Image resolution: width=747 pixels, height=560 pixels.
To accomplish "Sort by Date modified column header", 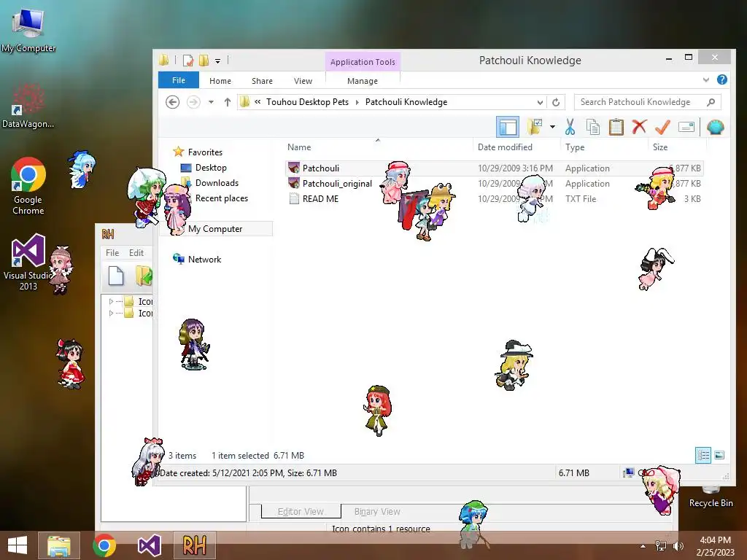I will tap(505, 147).
